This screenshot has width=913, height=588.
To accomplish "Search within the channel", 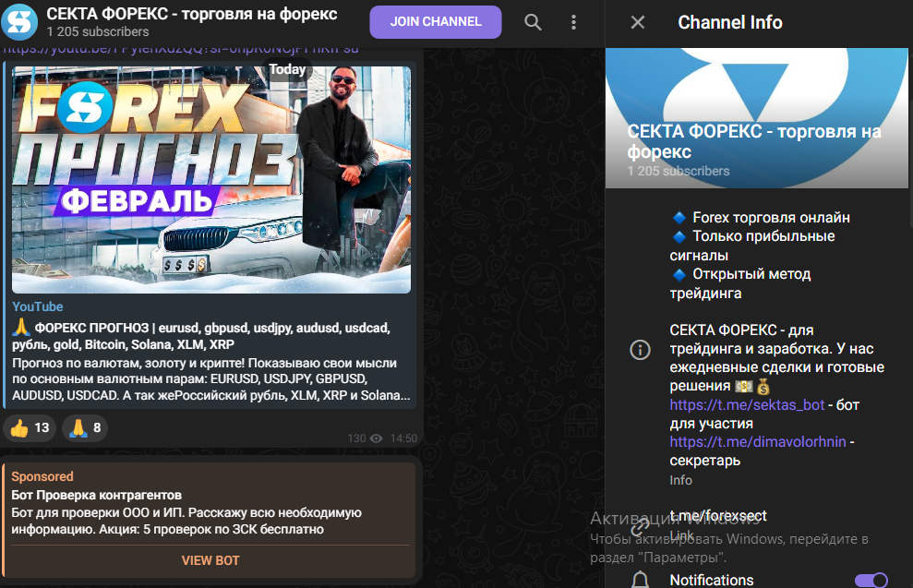I will [533, 22].
